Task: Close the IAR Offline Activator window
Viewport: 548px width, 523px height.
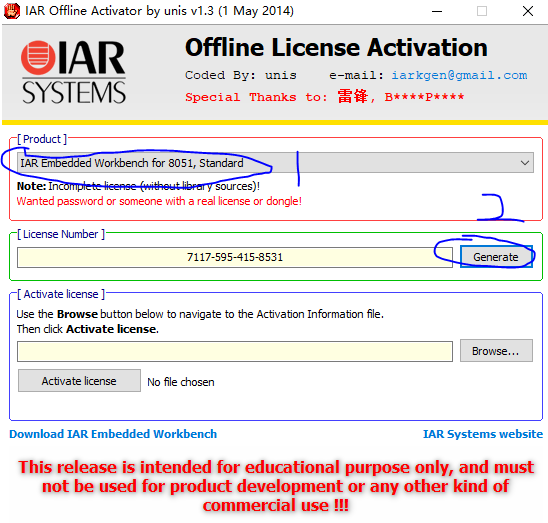Action: 528,11
